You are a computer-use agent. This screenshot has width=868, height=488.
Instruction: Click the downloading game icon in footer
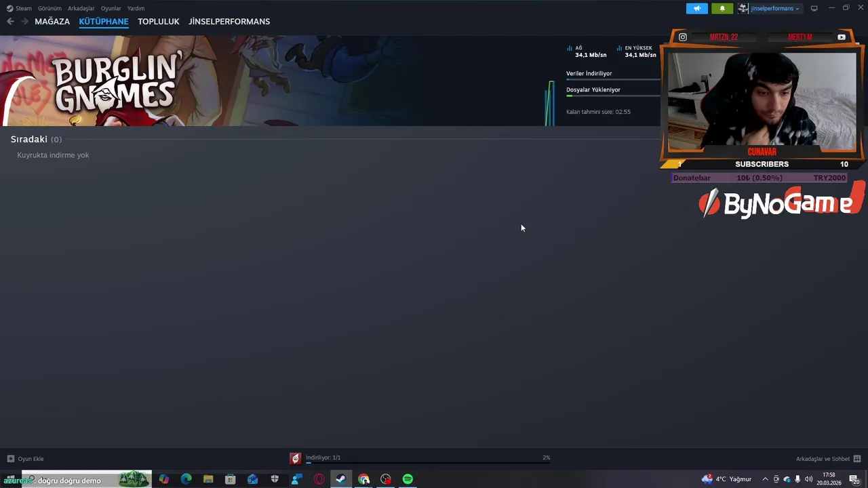(295, 459)
